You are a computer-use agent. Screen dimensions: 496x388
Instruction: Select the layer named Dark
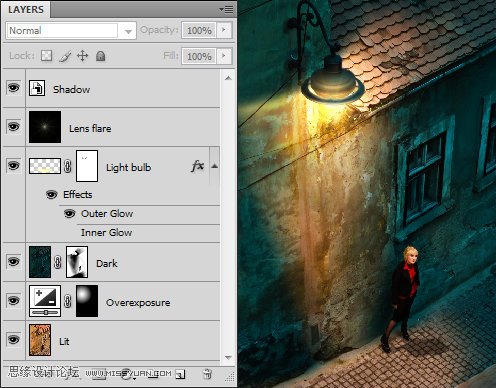click(x=107, y=263)
